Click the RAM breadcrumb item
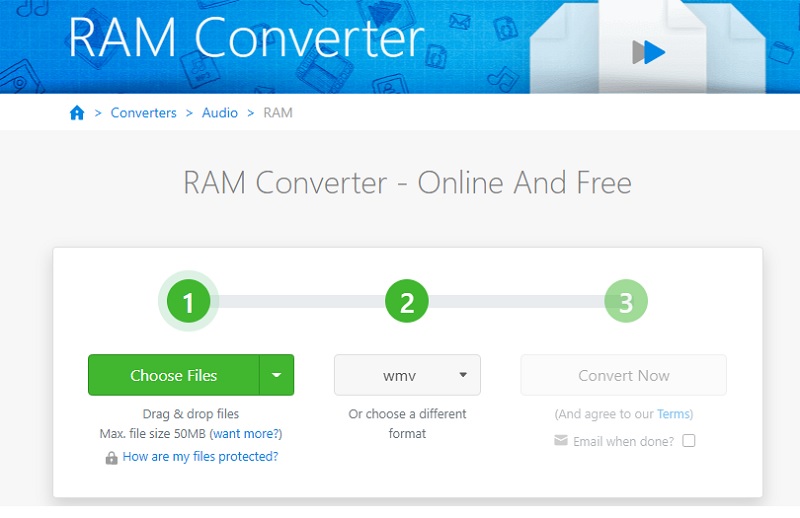 278,113
